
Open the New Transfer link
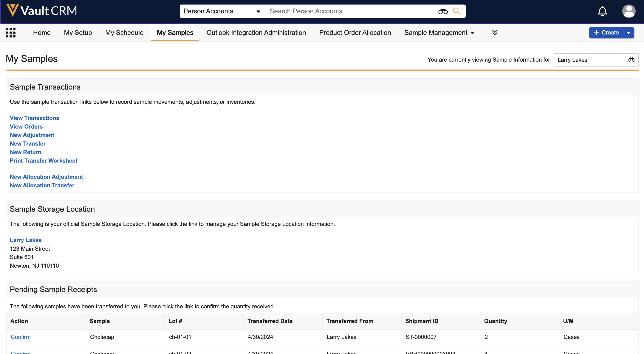[x=28, y=144]
